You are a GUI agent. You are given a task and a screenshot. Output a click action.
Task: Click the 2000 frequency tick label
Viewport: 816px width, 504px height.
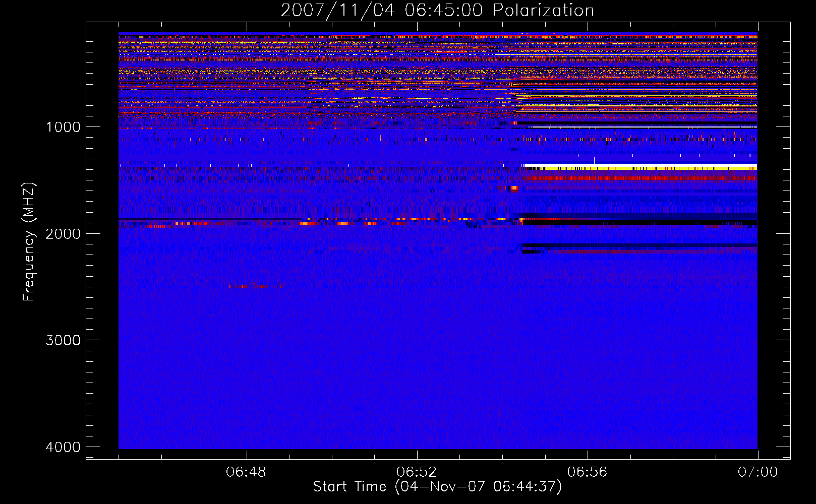tap(63, 234)
